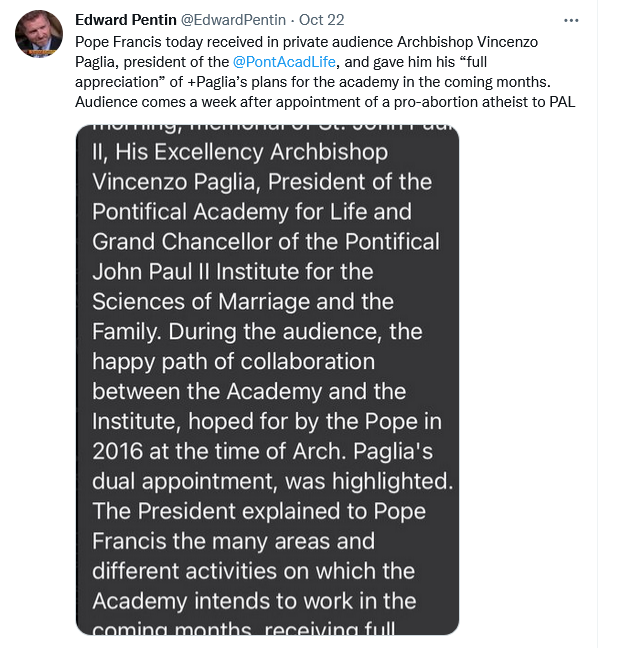Click 'Vincenzo Paglia, President of the' in image

click(x=262, y=182)
